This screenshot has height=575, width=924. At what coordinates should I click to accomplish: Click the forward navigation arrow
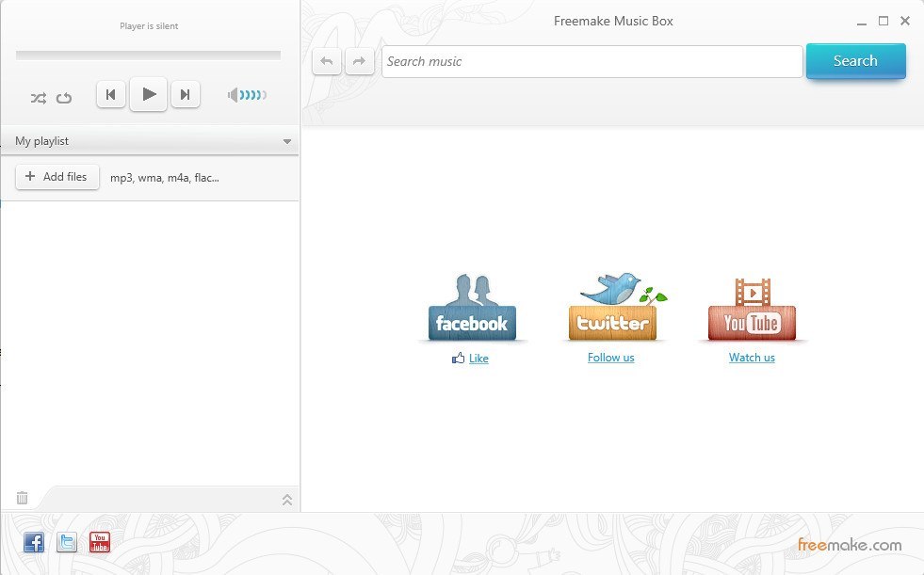tap(360, 60)
